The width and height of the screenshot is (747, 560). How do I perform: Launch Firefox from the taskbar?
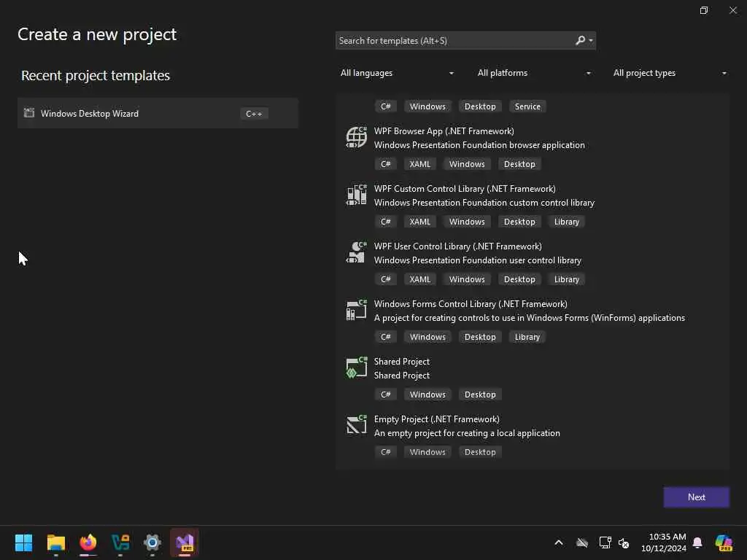coord(88,542)
